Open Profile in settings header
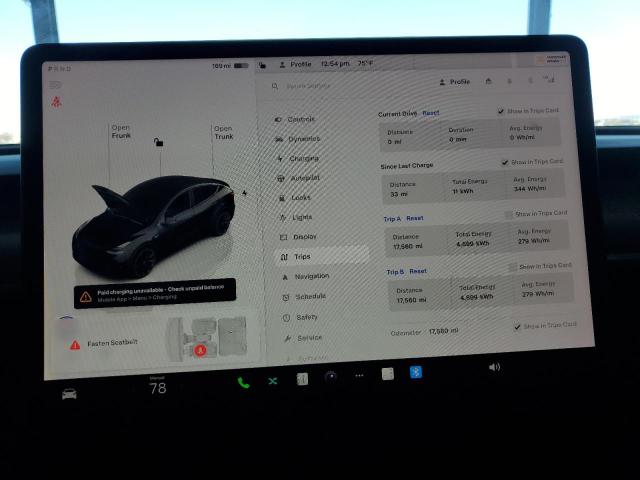The image size is (640, 480). (455, 82)
